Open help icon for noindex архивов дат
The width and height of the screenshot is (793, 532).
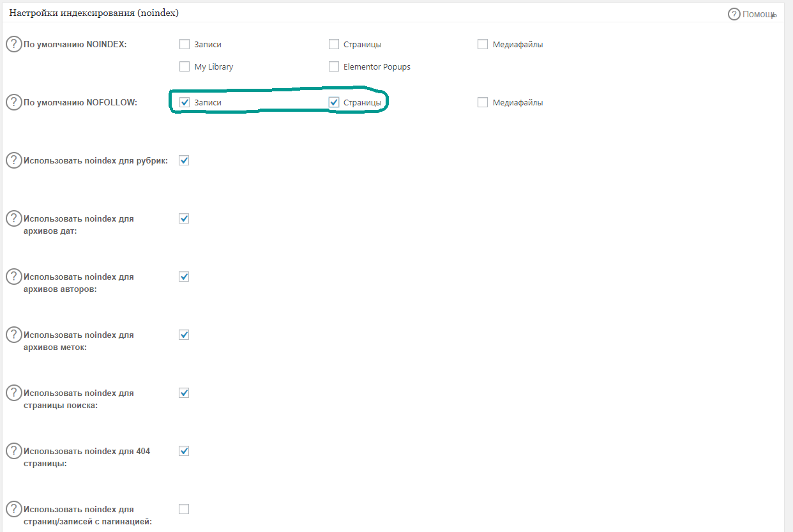click(13, 218)
